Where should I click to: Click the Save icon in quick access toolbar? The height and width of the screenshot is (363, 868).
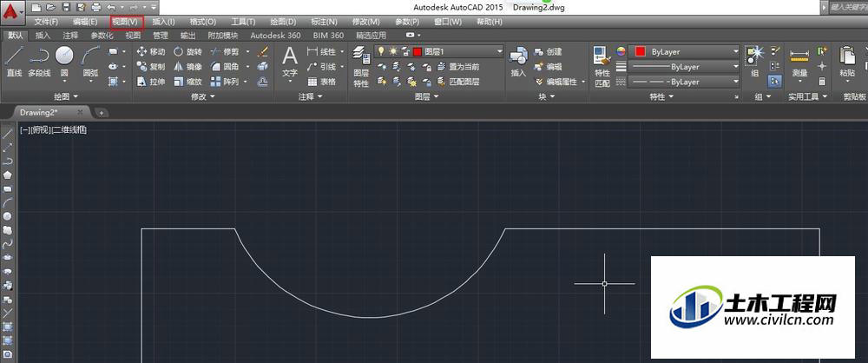pyautogui.click(x=66, y=7)
